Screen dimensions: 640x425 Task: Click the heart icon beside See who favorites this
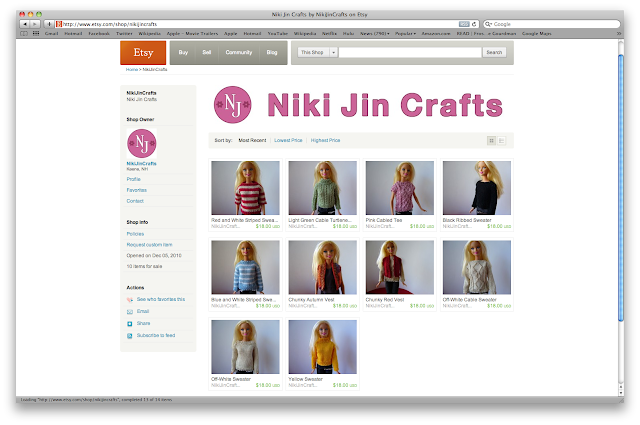click(130, 300)
